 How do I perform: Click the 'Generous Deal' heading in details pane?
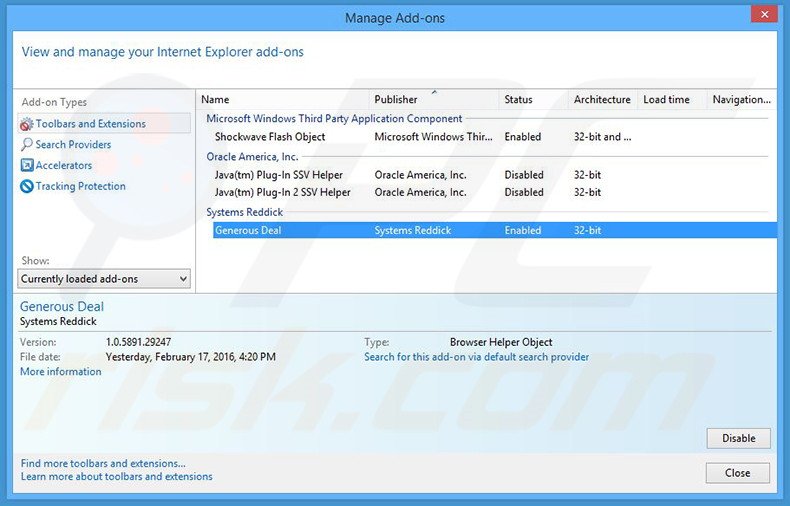point(61,306)
